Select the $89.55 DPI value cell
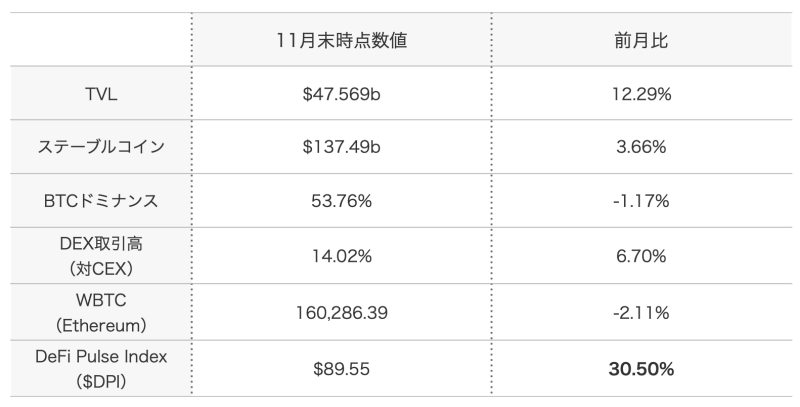The image size is (800, 407). [x=341, y=368]
